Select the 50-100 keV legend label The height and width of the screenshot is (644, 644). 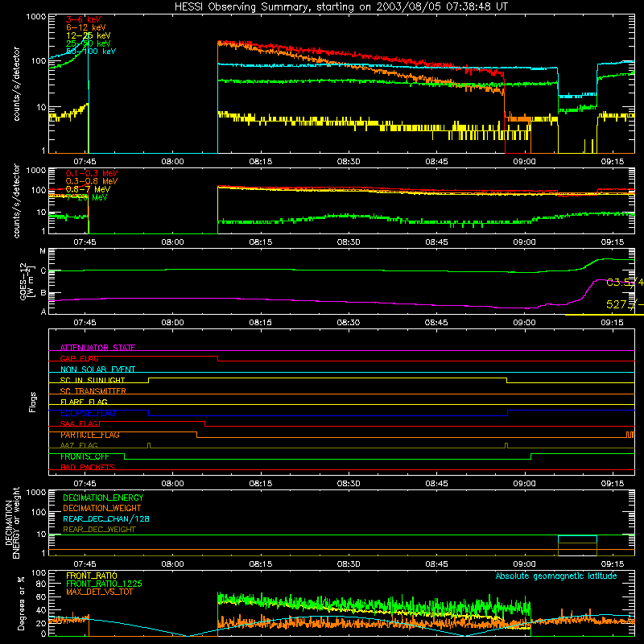pyautogui.click(x=91, y=52)
